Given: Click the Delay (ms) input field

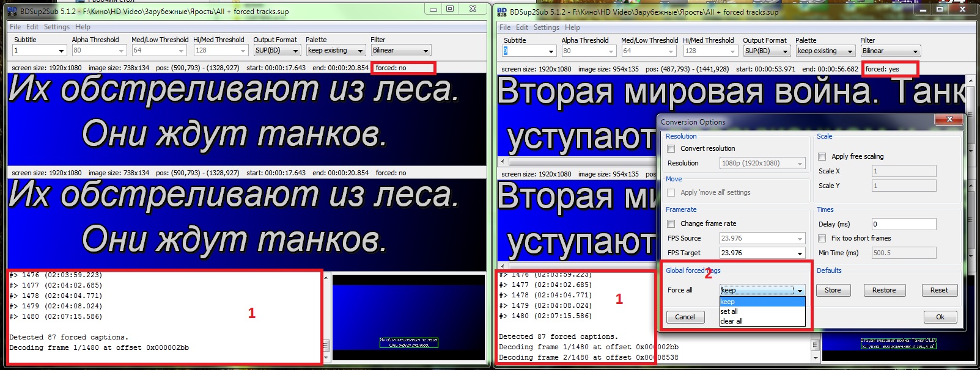Looking at the screenshot, I should click(x=904, y=224).
